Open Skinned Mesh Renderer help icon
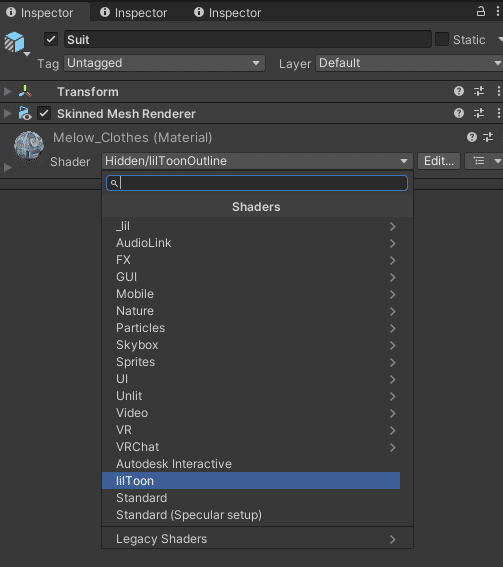This screenshot has width=503, height=567. click(x=459, y=113)
